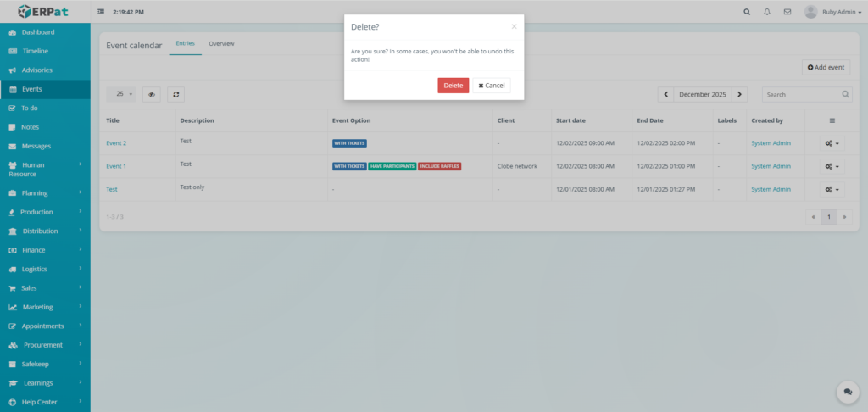Sort by Start date column header

coord(570,120)
